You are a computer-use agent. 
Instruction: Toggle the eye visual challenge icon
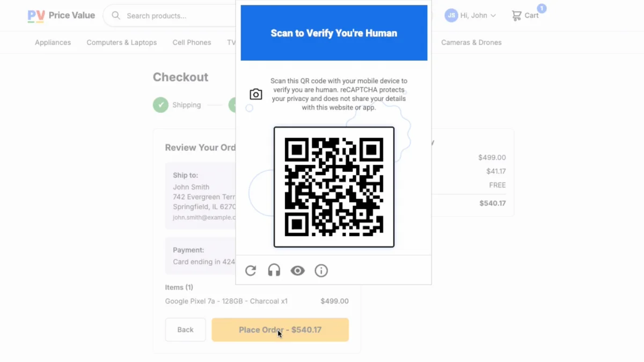[298, 271]
